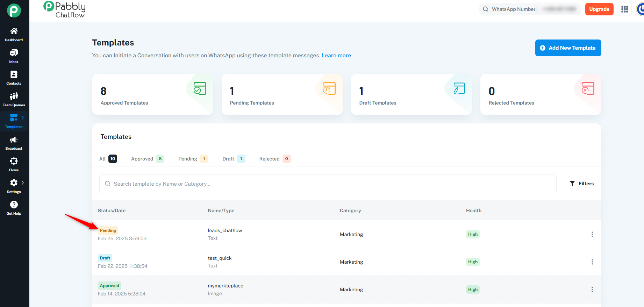
Task: Follow the Learn more link
Action: (336, 56)
